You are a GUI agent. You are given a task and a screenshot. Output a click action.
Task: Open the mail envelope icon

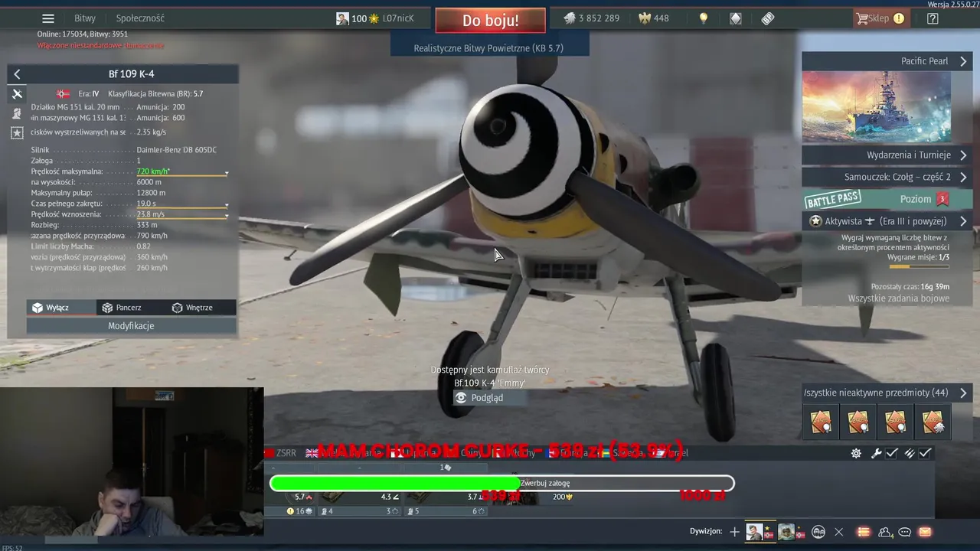point(925,532)
